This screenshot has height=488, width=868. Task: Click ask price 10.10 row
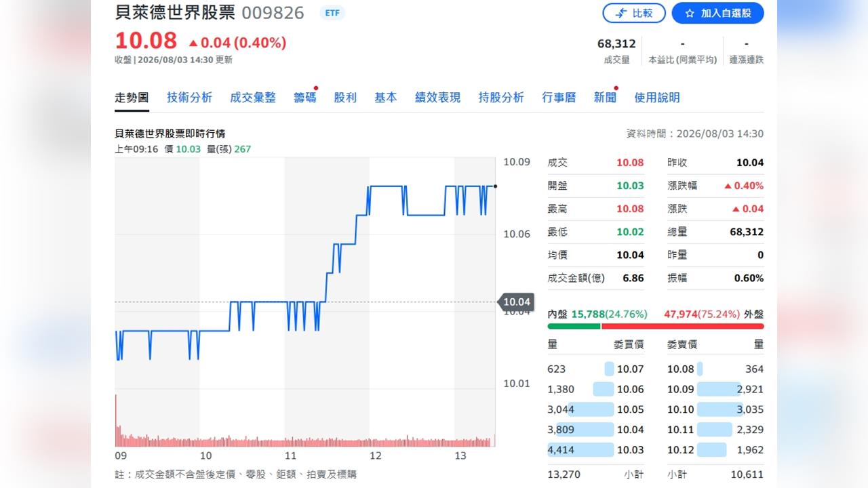pyautogui.click(x=715, y=409)
